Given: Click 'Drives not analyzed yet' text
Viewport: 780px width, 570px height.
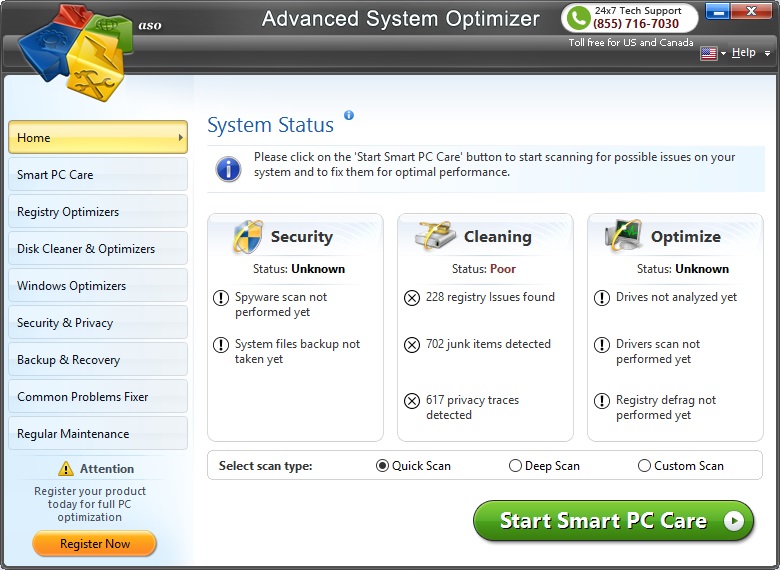Looking at the screenshot, I should 676,297.
